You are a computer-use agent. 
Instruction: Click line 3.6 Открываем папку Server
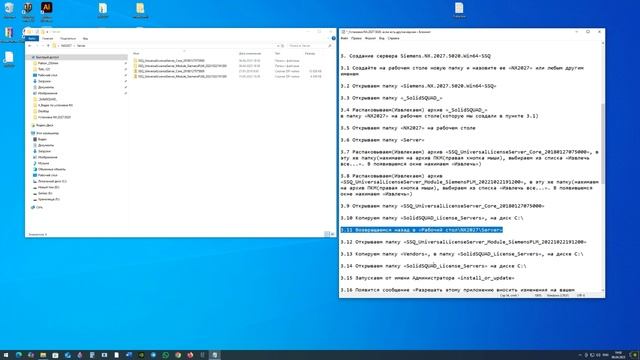click(x=382, y=140)
